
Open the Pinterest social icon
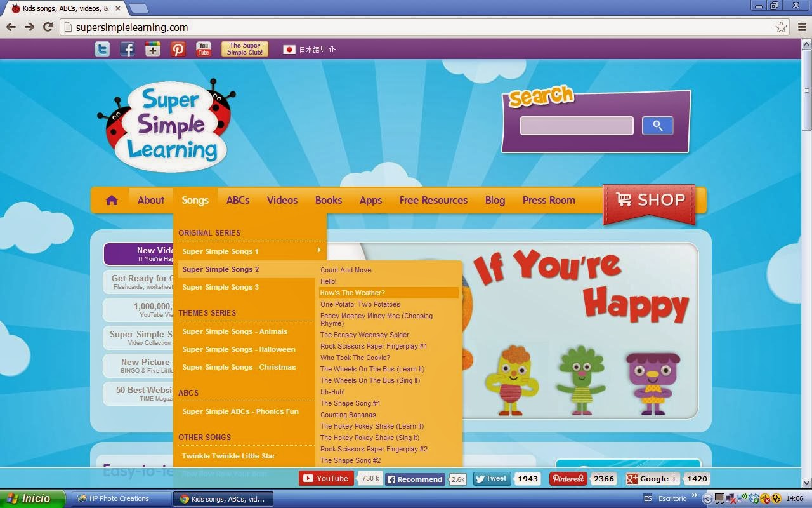(178, 49)
